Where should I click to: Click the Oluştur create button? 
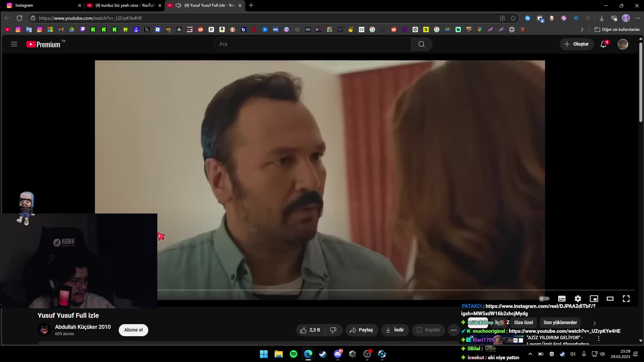tap(576, 44)
